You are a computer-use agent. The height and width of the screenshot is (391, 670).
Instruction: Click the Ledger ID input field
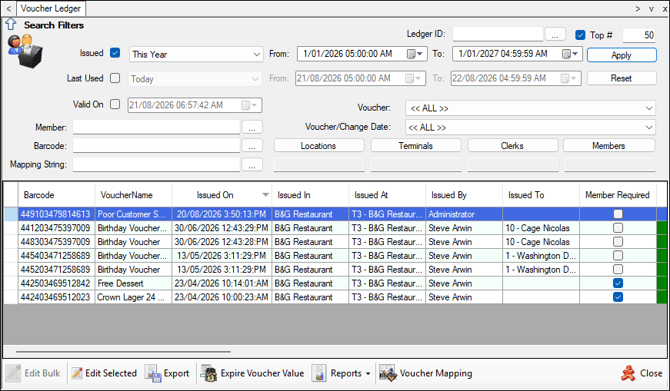click(498, 34)
